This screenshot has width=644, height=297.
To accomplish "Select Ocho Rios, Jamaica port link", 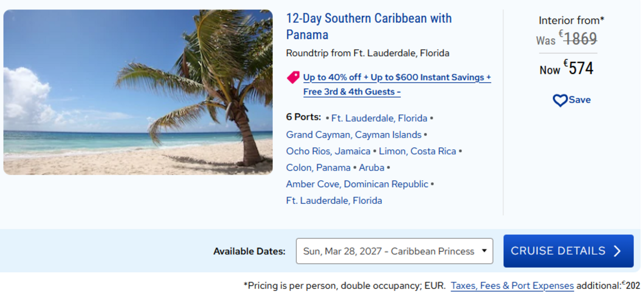I will tap(328, 151).
